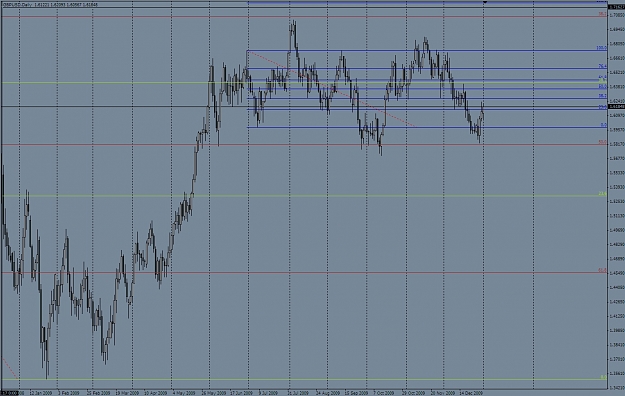Click the 24 Aug 2009 date label
This screenshot has width=625, height=396.
328,393
